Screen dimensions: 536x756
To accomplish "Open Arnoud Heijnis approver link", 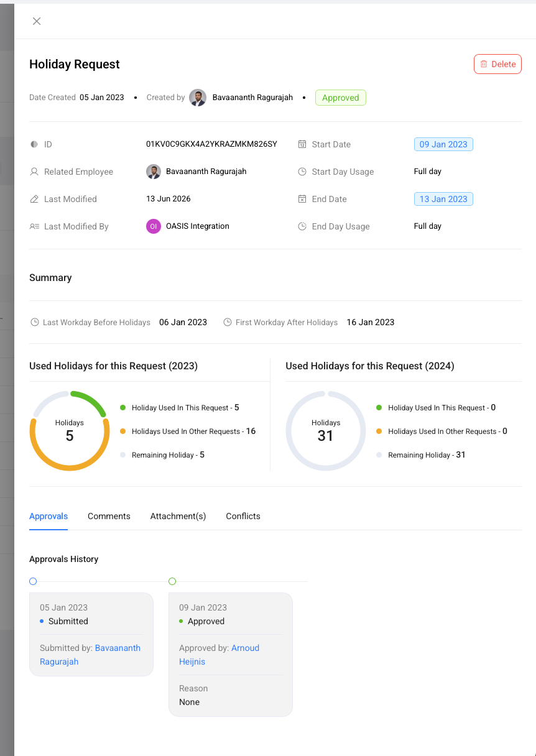I will pos(219,655).
